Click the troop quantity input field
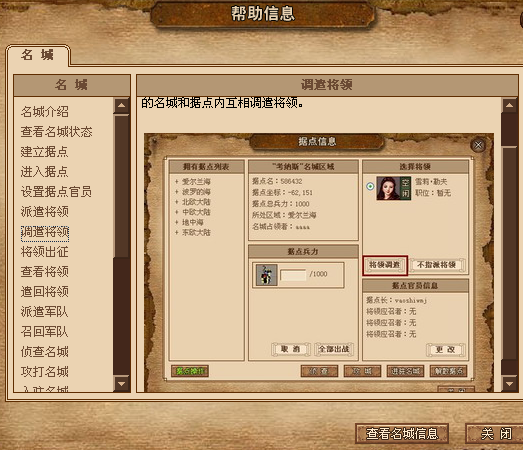Viewport: 524px width, 451px height. coord(293,275)
